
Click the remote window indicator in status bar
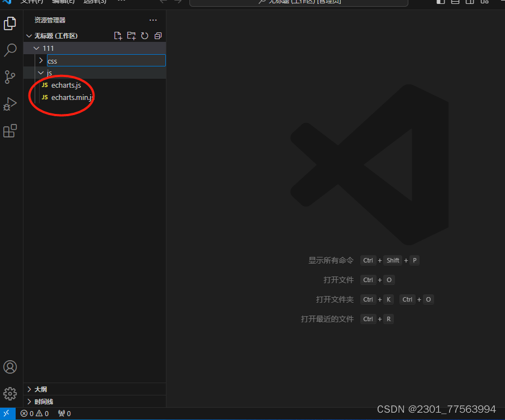(x=7, y=413)
